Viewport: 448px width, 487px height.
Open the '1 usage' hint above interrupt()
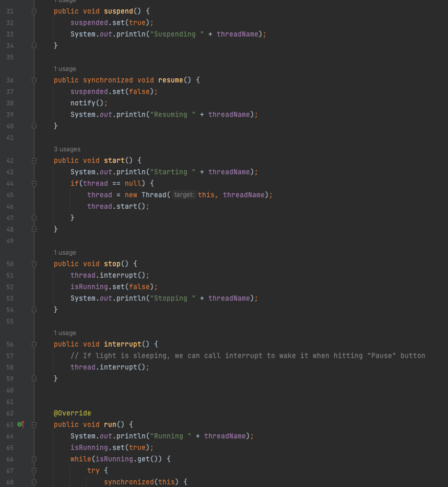pos(65,333)
